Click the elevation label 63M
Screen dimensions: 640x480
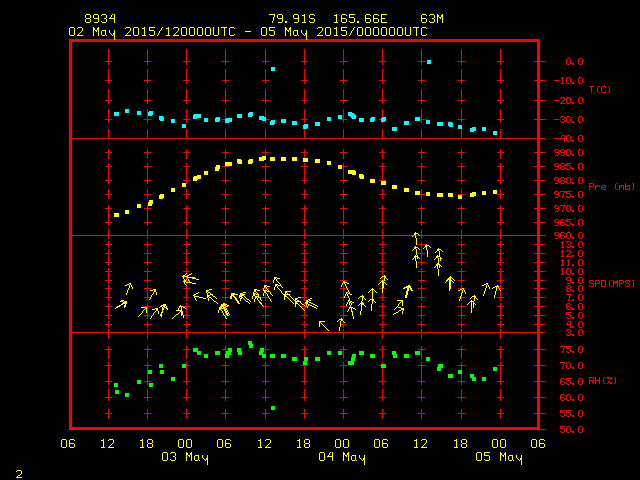click(x=432, y=19)
